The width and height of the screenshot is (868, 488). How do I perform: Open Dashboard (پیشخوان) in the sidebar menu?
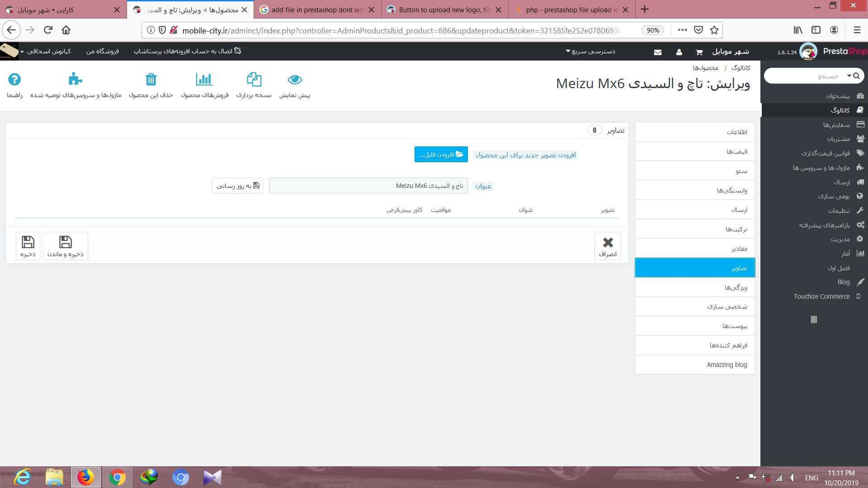pos(814,96)
